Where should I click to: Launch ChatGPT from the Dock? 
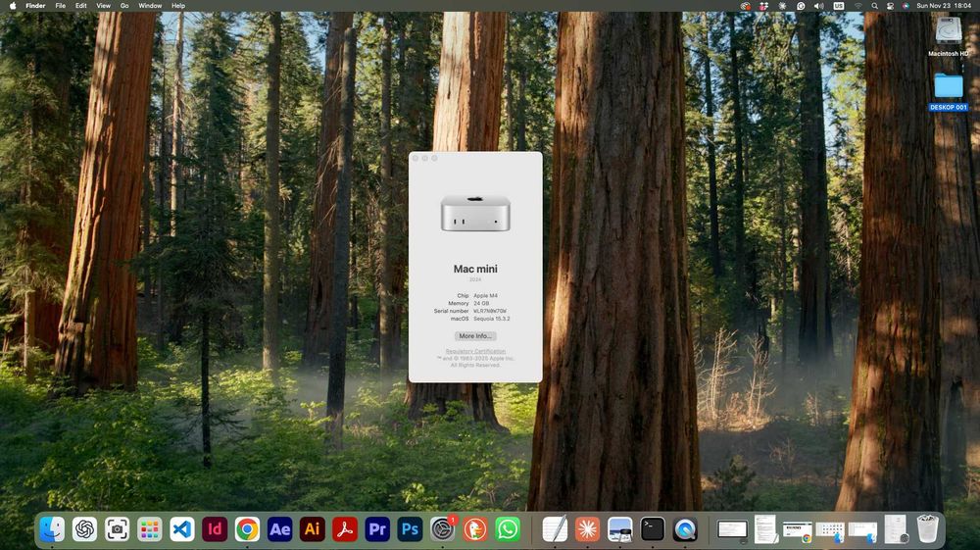coord(84,529)
